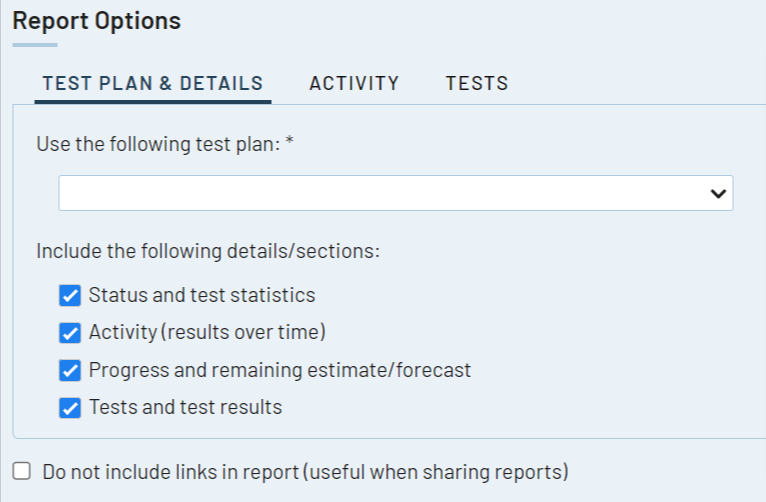This screenshot has width=766, height=502.
Task: Open the Activity tab
Action: tap(354, 83)
